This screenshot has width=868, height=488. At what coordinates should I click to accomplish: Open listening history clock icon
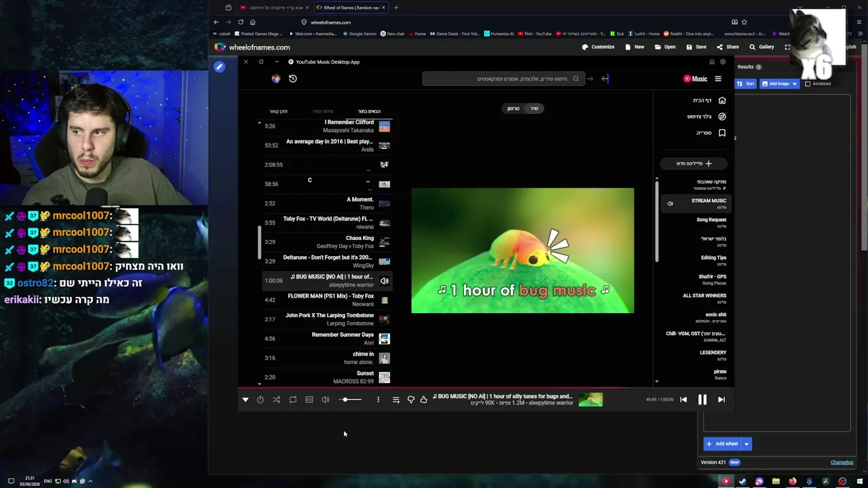point(293,79)
